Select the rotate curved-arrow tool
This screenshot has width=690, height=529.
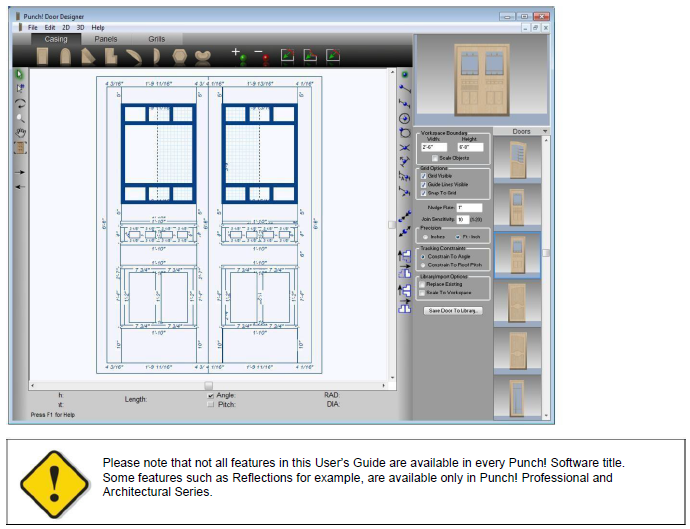20,103
